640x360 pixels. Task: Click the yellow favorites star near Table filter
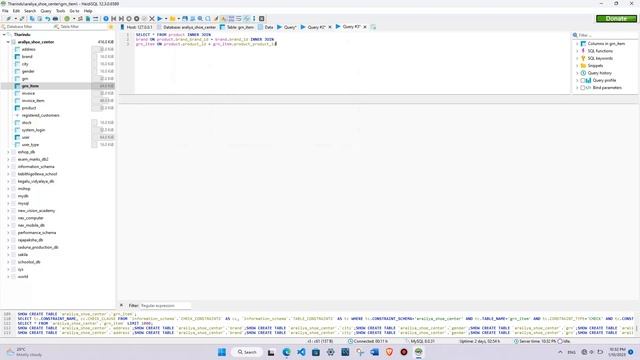(x=111, y=27)
